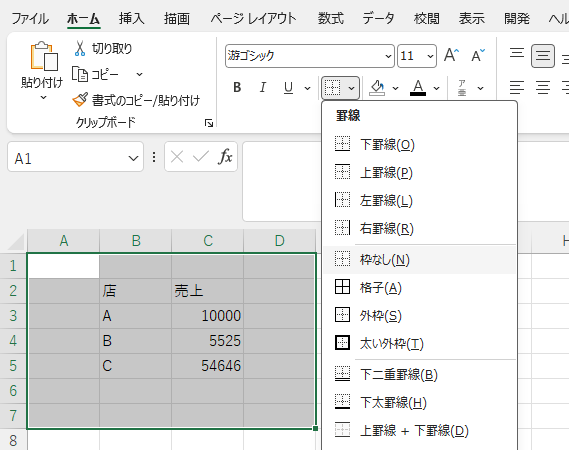Screen dimensions: 569x450
Task: Click the Font Color A icon
Action: (x=418, y=88)
